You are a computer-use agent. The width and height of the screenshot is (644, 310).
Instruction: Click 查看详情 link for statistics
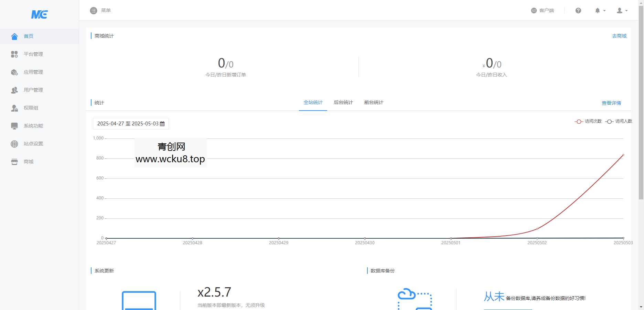611,103
